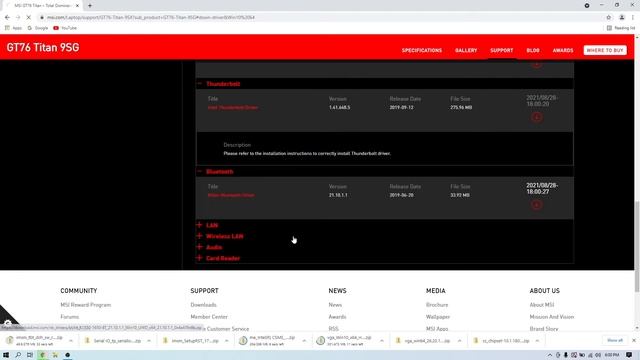Open the Google bookmark

tap(38, 28)
